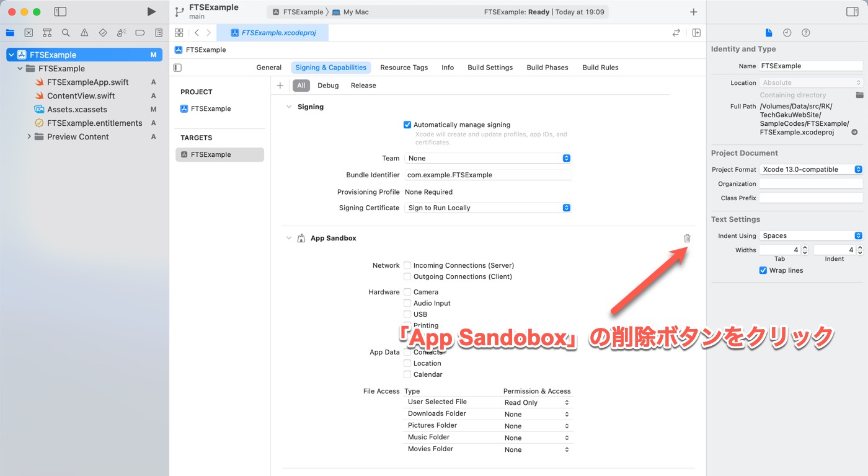Open the related items grid menu
This screenshot has height=476, width=868.
[x=179, y=33]
